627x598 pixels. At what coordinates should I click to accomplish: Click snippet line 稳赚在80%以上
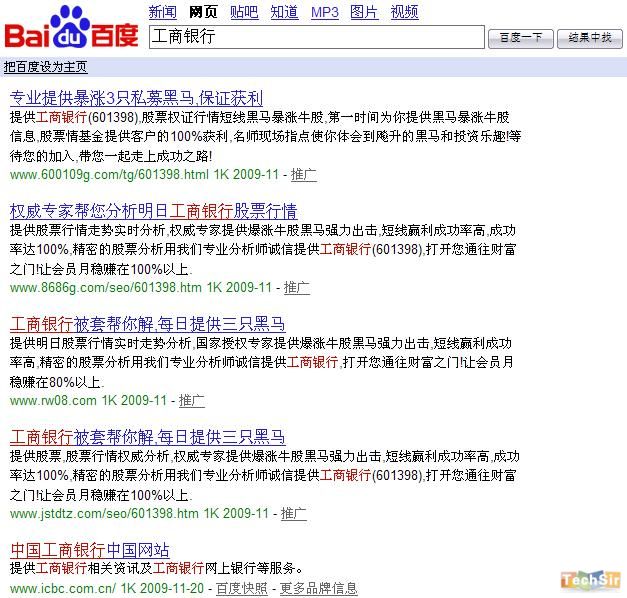[57, 382]
